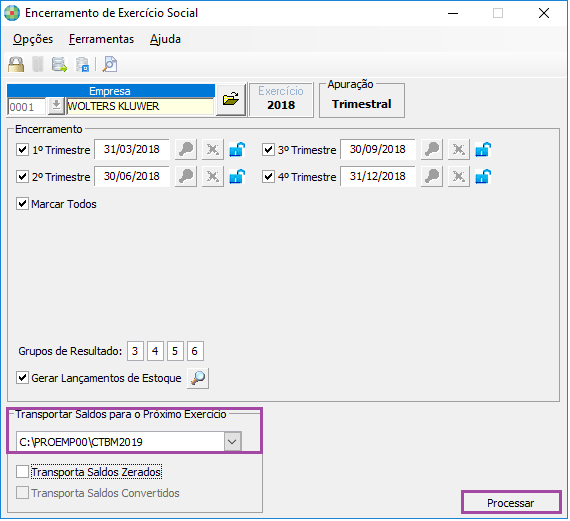Viewport: 570px width, 521px height.
Task: Click the print preview magnifier toolbar icon
Action: [109, 64]
